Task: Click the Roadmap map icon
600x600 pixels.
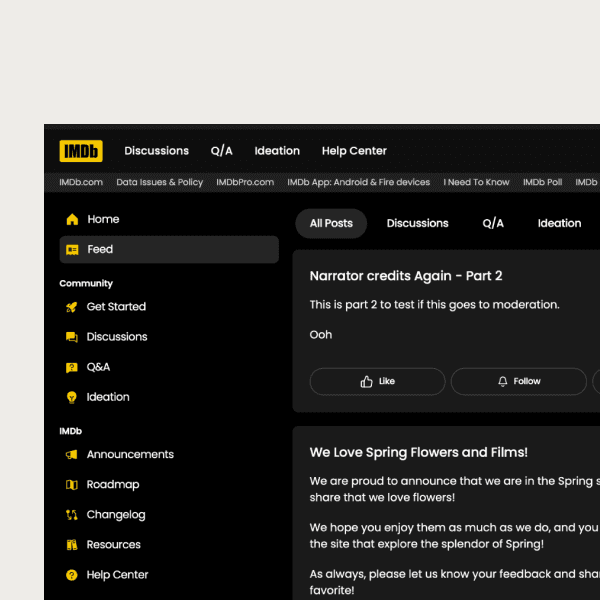Action: (x=72, y=485)
